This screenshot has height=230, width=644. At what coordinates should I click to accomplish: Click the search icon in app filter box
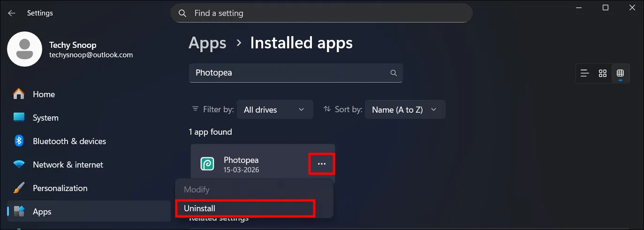[x=394, y=73]
